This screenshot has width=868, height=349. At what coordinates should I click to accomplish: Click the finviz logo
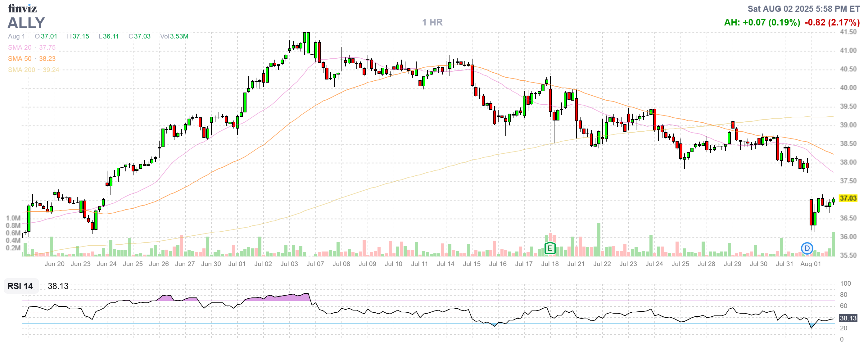(x=22, y=8)
